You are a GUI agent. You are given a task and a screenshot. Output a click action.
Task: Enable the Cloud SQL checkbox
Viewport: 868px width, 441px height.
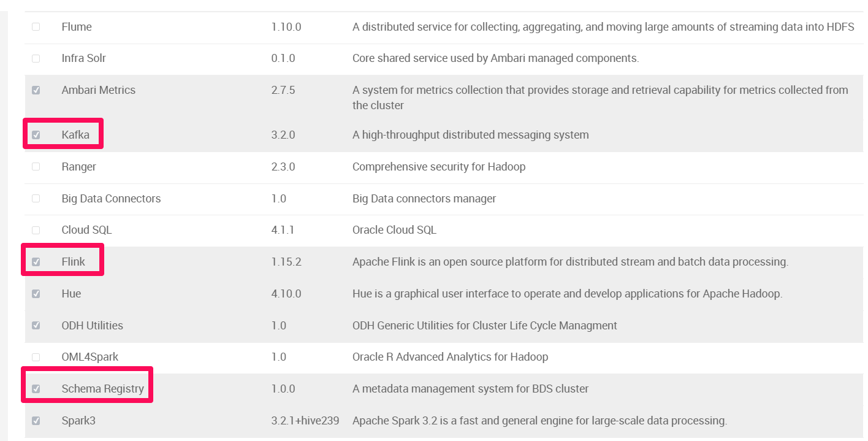coord(36,230)
